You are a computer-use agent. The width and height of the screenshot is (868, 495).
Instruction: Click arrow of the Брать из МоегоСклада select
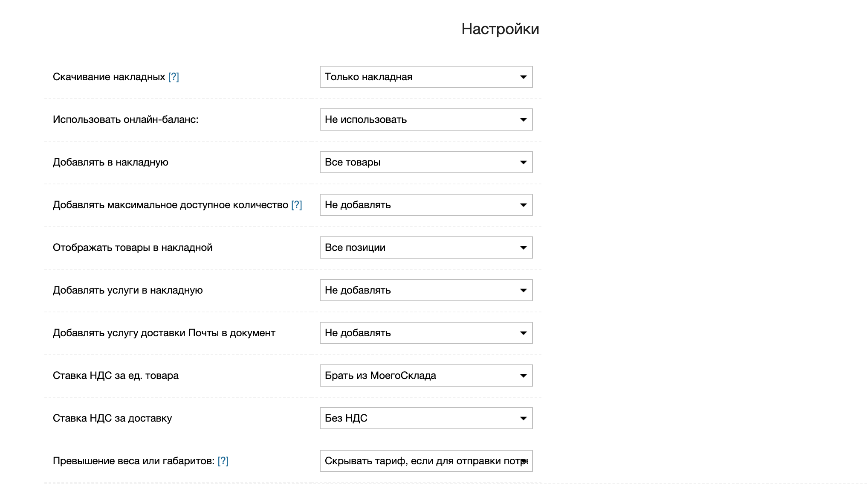[523, 376]
